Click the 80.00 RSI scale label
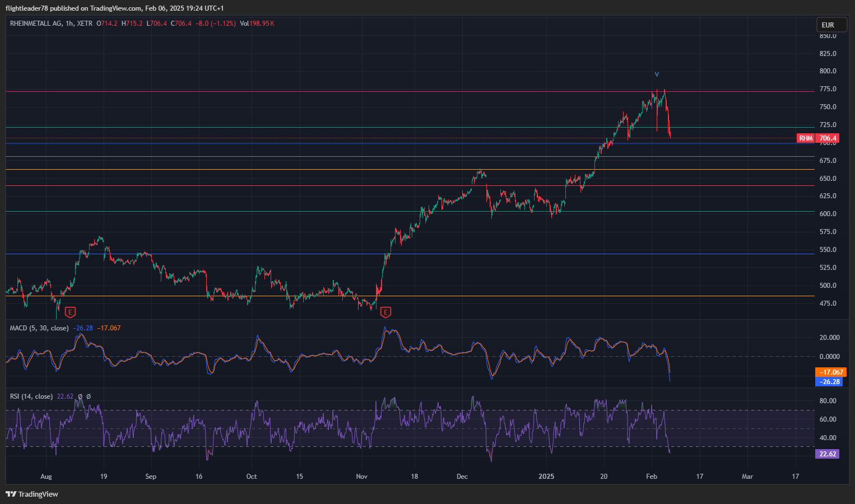Viewport: 855px width, 504px height. pos(828,401)
